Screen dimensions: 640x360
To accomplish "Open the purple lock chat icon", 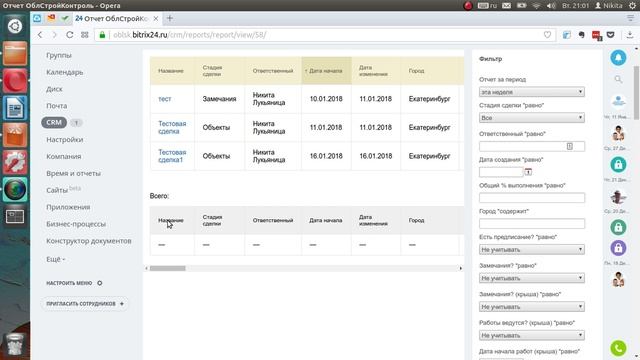I will click(x=618, y=248).
